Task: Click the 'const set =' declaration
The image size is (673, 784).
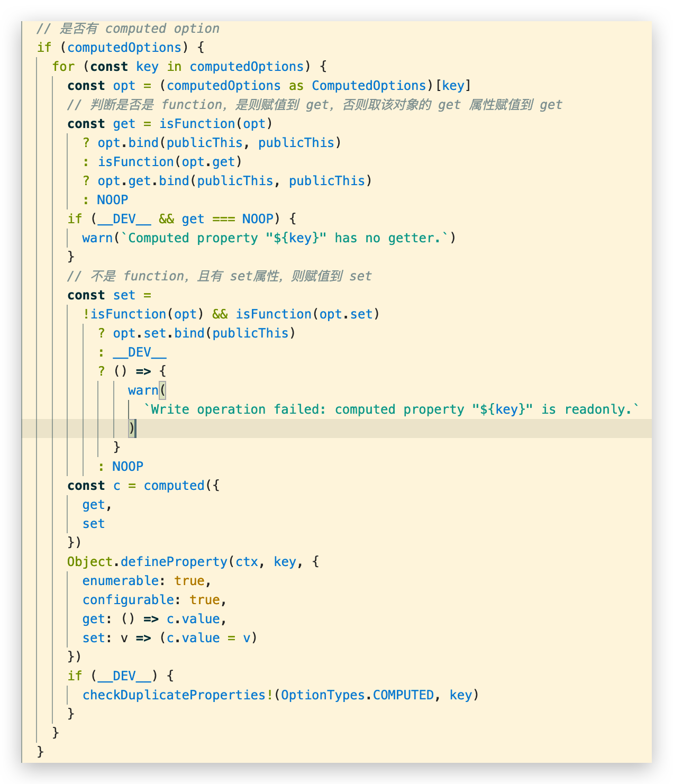Action: [x=109, y=295]
